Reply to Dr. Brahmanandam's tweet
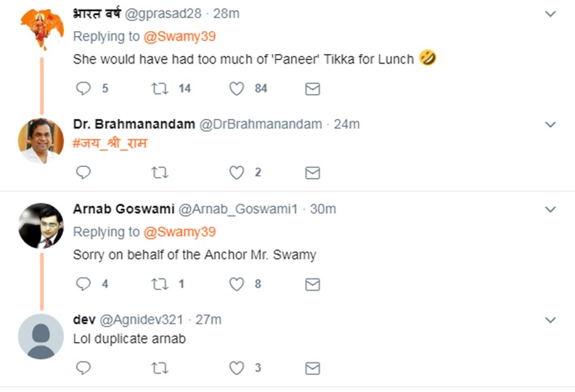The height and width of the screenshot is (392, 575). [x=83, y=173]
